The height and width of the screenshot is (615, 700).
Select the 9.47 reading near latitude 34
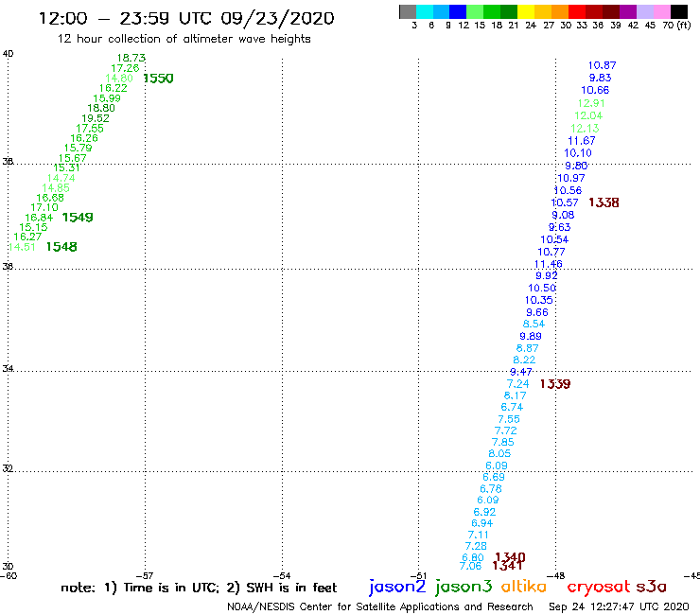point(521,372)
